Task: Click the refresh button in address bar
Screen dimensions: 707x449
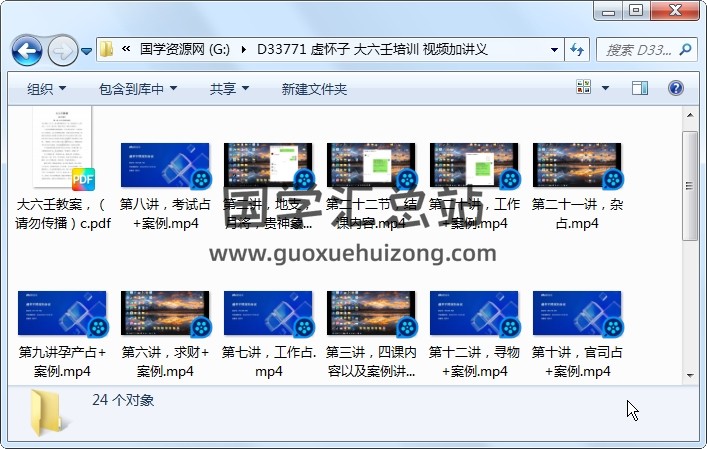Action: [577, 50]
